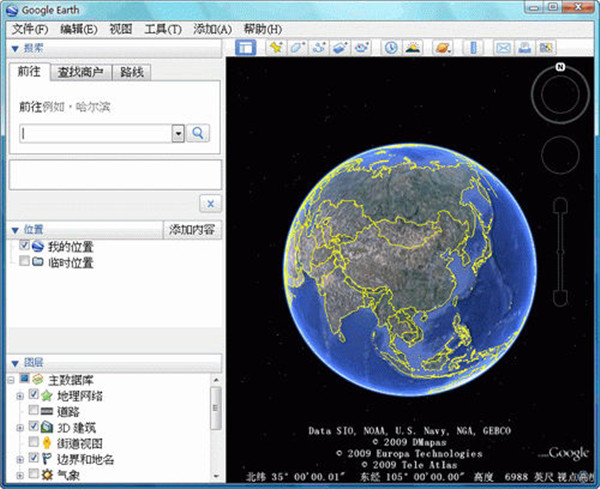
Task: Select the ruler measurement tool
Action: (473, 47)
